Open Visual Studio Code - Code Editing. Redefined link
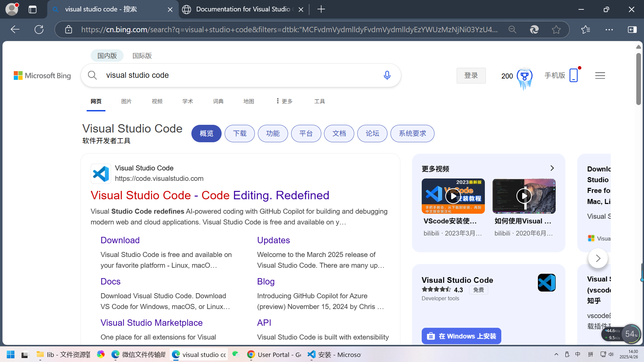The width and height of the screenshot is (644, 362). 210,196
